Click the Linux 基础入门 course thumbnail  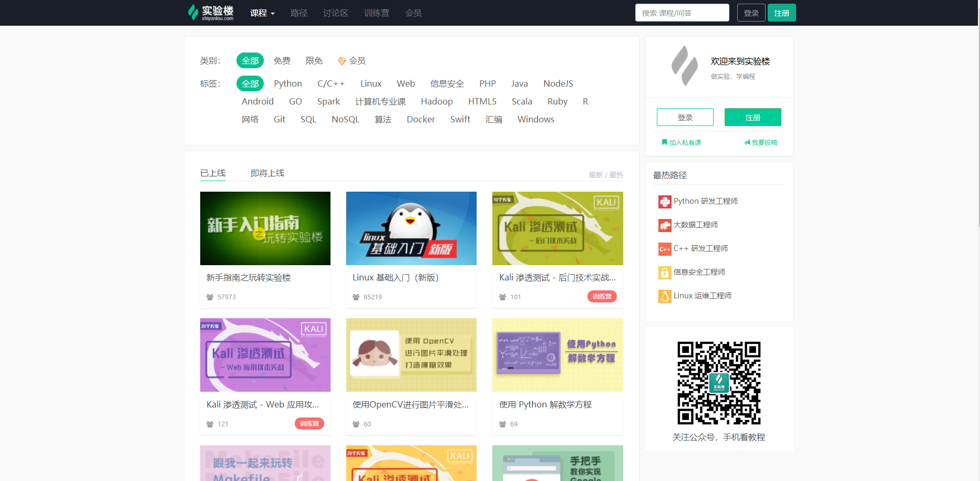click(x=411, y=228)
